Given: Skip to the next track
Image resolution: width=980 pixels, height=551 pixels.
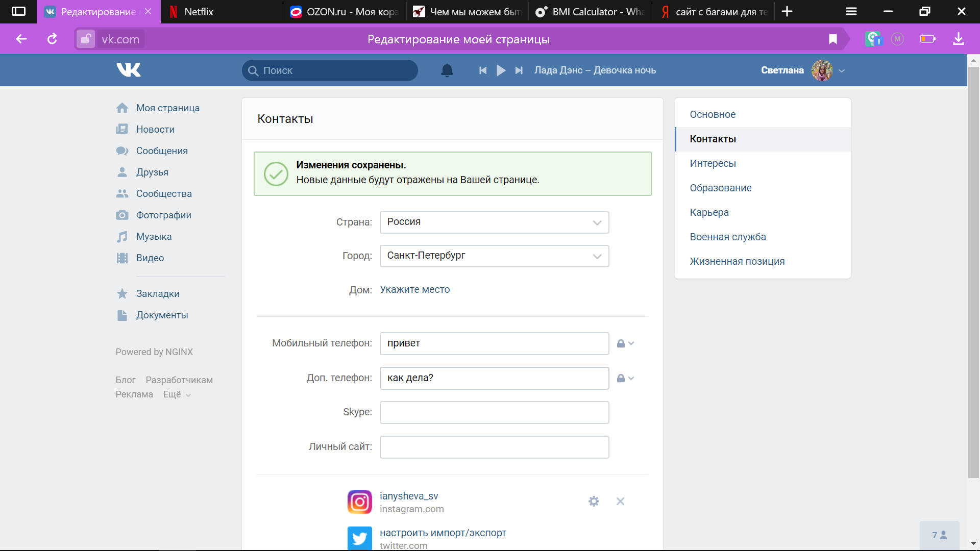Looking at the screenshot, I should point(519,70).
